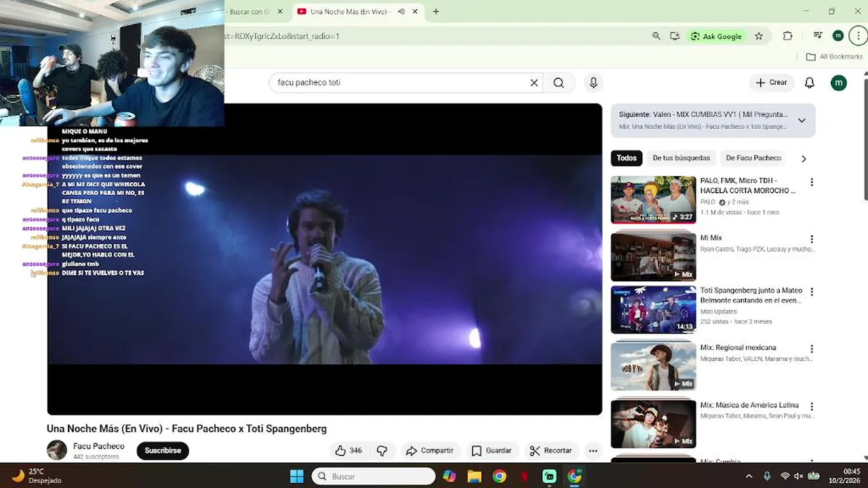
Task: Click the video player to pause playback
Action: [x=324, y=259]
